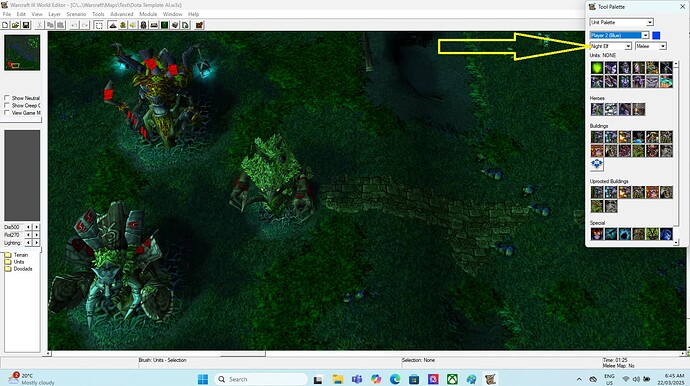The width and height of the screenshot is (690, 386).
Task: Pick the green Wisp unit in palette
Action: pos(597,68)
